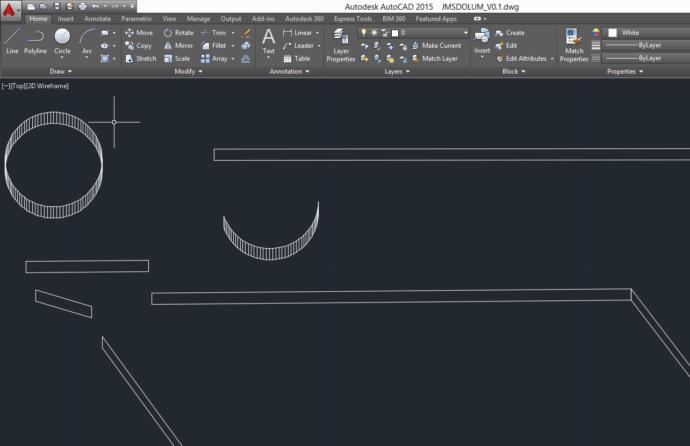Open Customize Quick Access Toolbar dropdown
The width and height of the screenshot is (690, 446).
tap(132, 6)
